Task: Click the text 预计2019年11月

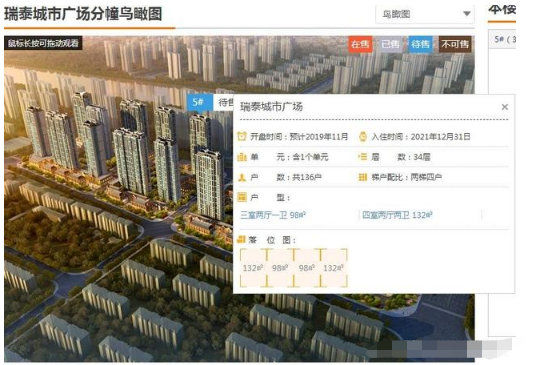Action: (319, 137)
